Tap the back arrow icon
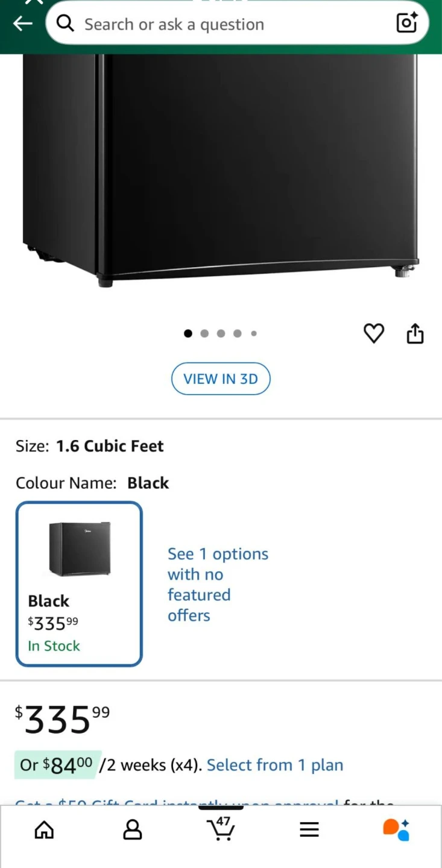Screen dimensions: 442x868 pos(22,24)
